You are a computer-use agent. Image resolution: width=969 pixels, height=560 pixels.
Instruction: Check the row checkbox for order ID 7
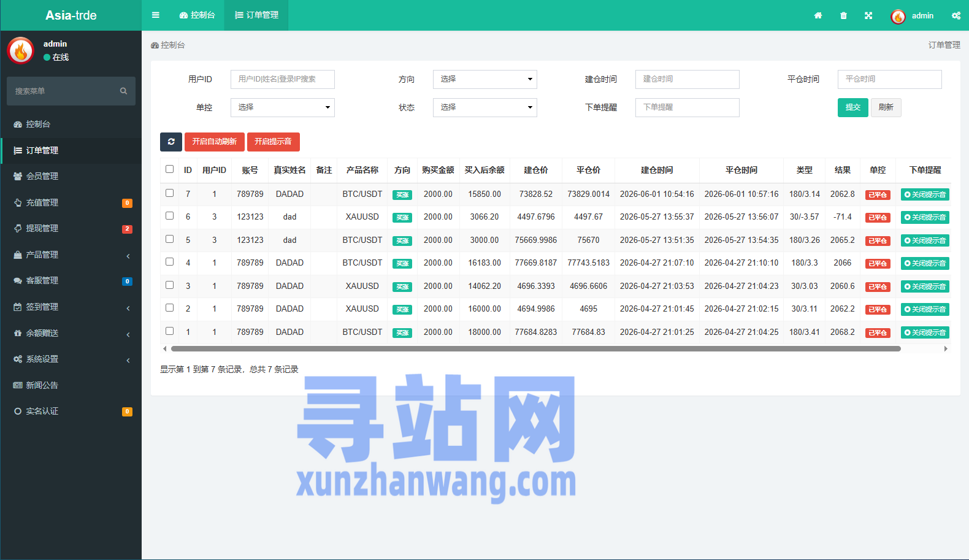170,193
